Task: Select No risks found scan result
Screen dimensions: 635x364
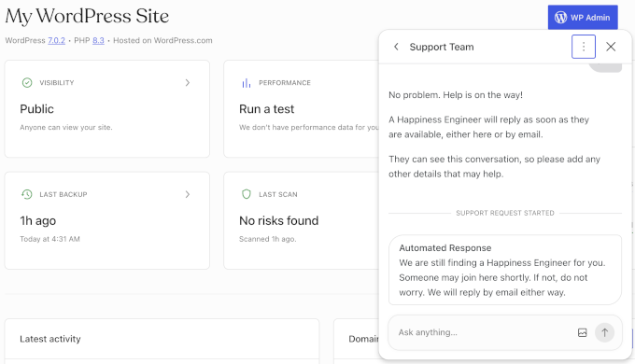Action: click(278, 220)
